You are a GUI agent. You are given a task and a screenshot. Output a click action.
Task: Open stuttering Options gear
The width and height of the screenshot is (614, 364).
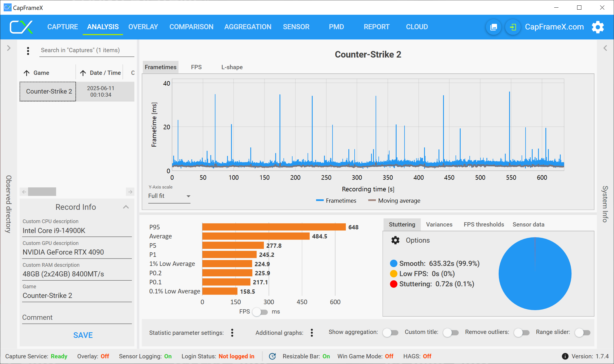click(x=395, y=240)
